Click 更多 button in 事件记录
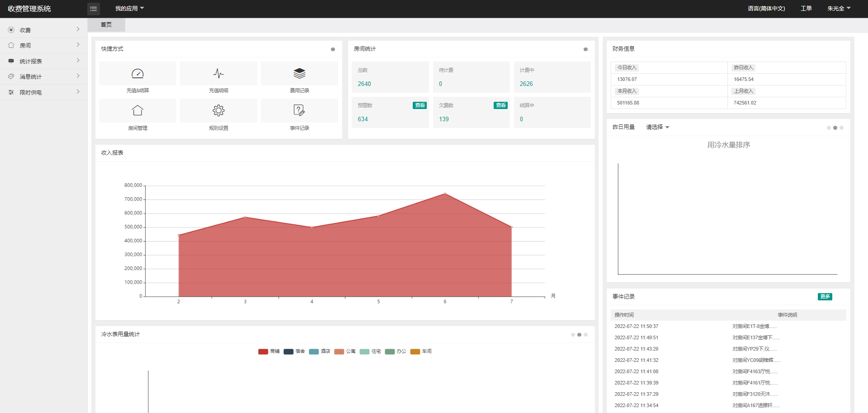This screenshot has width=868, height=413. point(825,297)
